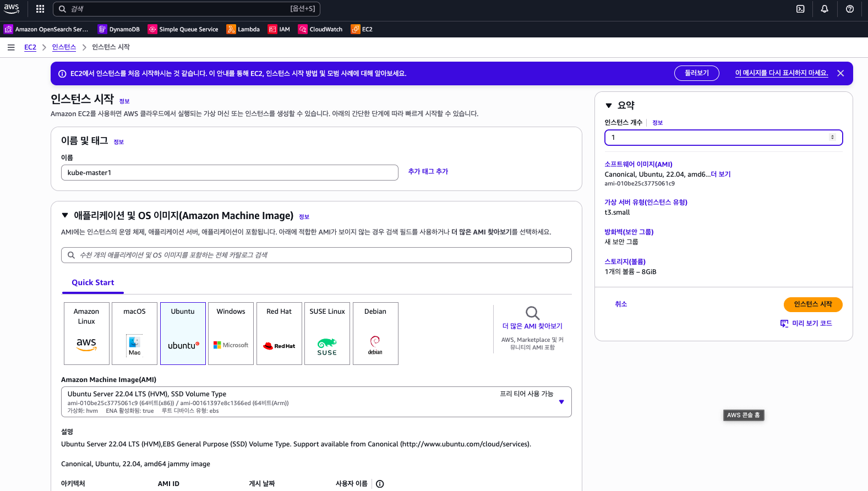Click 더 보기 link in AMI summary
Image resolution: width=868 pixels, height=491 pixels.
[720, 174]
